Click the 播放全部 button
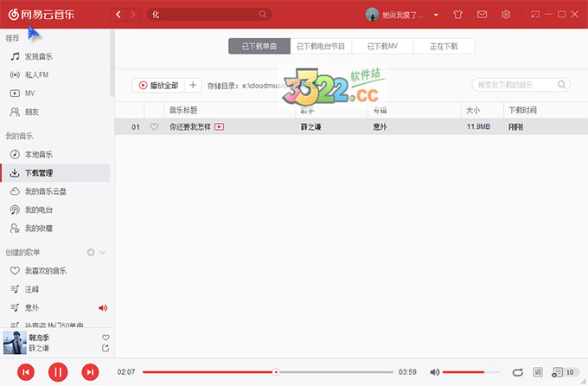Image resolution: width=588 pixels, height=386 pixels. tap(157, 86)
